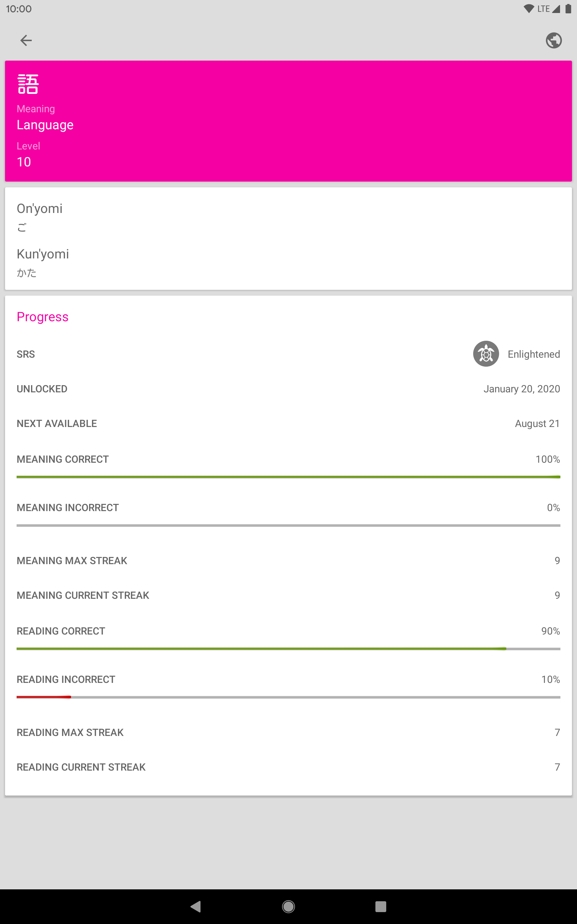Tap the Level 10 value in the header
Image resolution: width=577 pixels, height=924 pixels.
24,162
